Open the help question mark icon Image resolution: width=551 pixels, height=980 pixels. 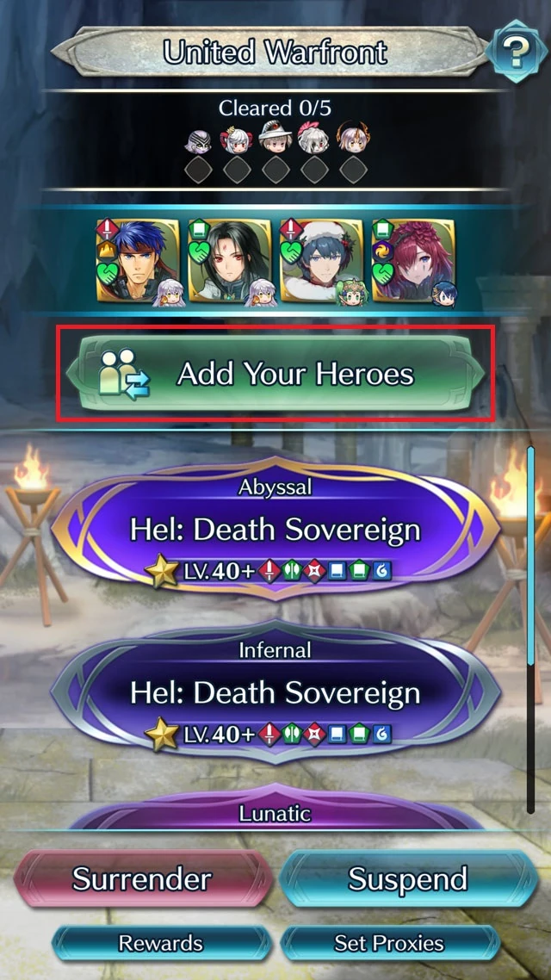(x=516, y=52)
